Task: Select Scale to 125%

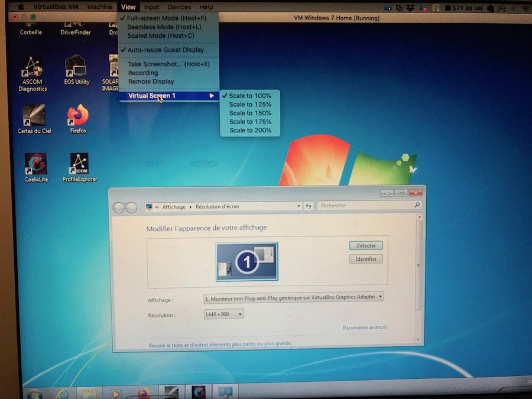Action: click(x=250, y=105)
